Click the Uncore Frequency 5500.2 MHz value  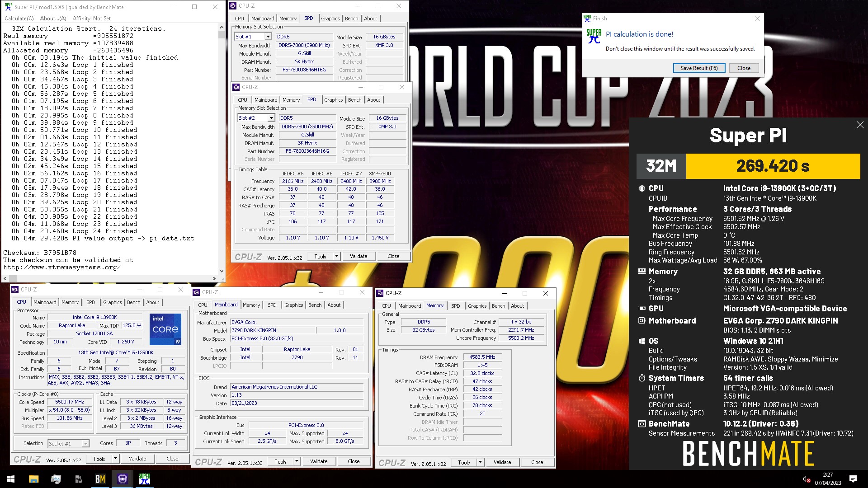tap(521, 338)
